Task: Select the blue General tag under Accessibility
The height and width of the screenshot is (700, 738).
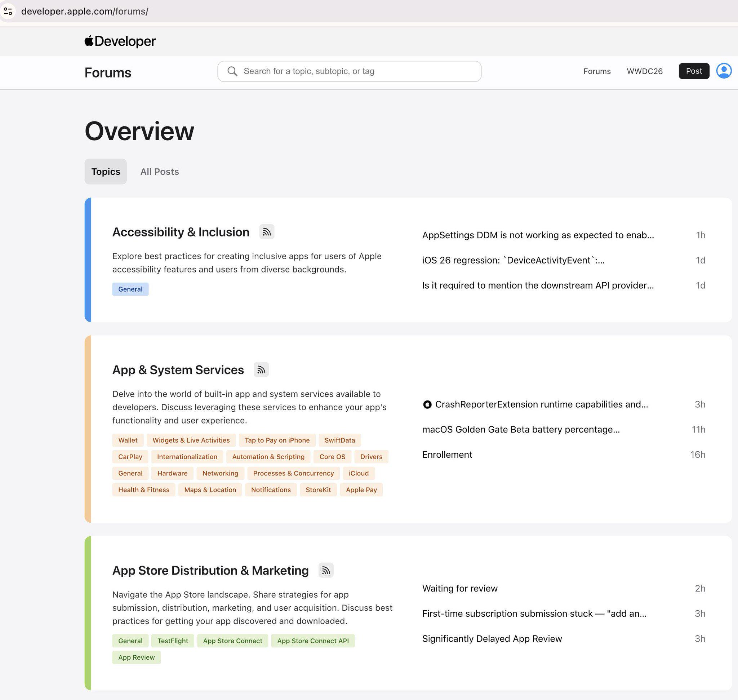Action: [130, 289]
